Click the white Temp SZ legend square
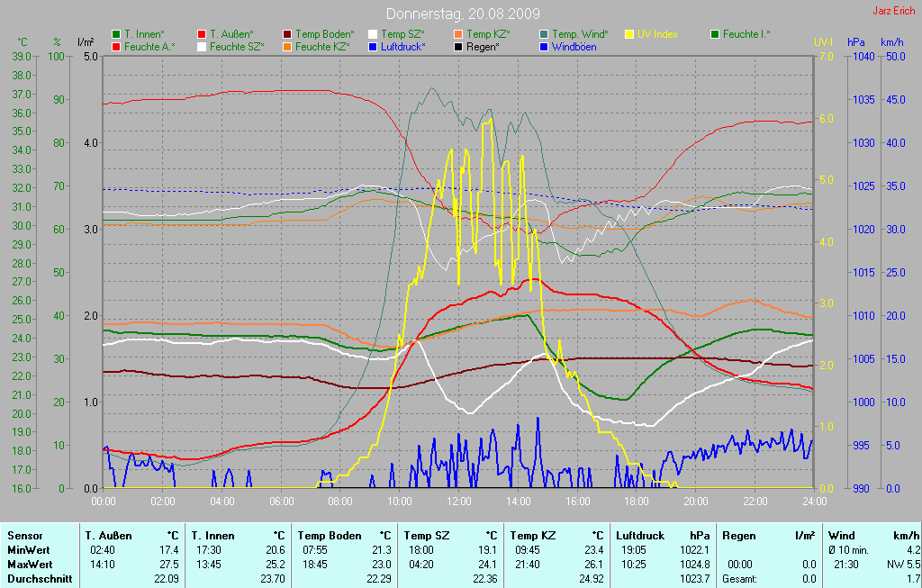Screen dimensions: 922x588 [373, 34]
